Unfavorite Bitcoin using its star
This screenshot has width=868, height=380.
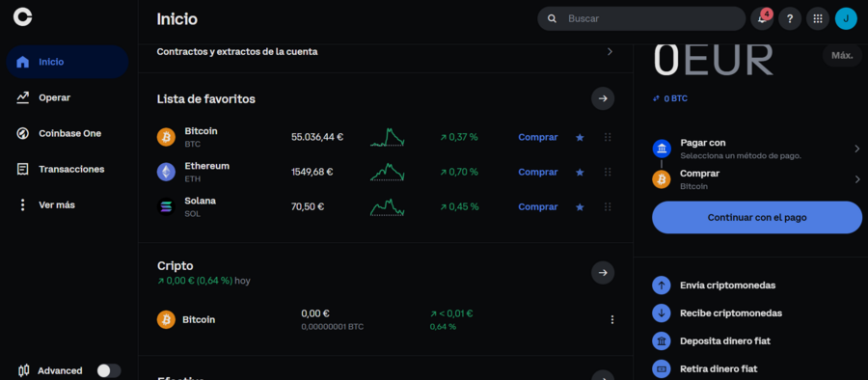coord(580,137)
